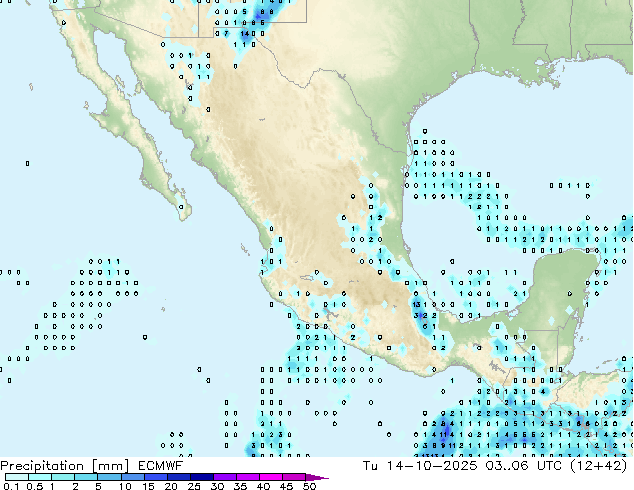
Task: Click the ECMWF model label
Action: tap(161, 466)
